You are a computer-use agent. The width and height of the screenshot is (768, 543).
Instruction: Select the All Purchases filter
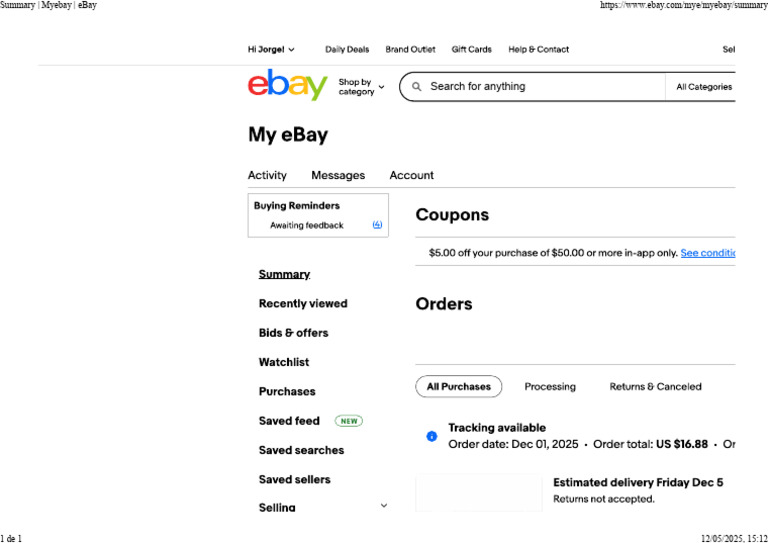point(458,386)
